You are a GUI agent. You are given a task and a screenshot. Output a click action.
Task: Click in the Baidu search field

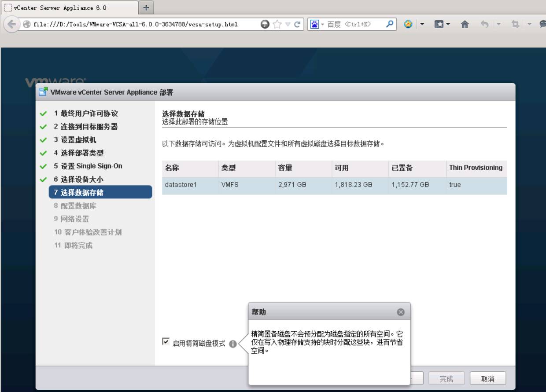pyautogui.click(x=354, y=24)
